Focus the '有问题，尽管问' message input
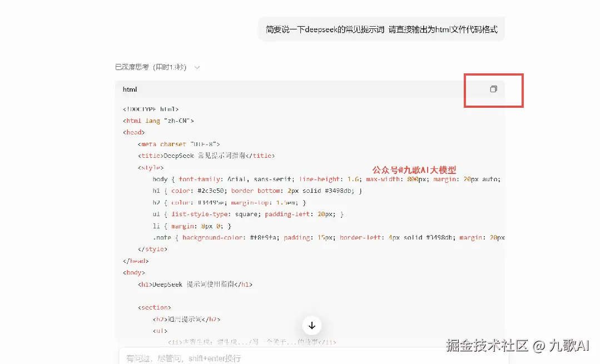The height and width of the screenshot is (364, 600). [314, 358]
